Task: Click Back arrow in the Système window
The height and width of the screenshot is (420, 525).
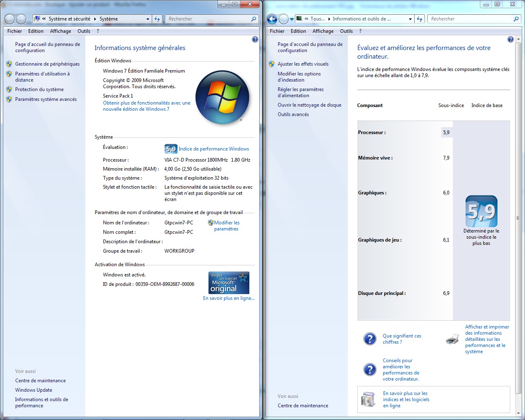Action: coord(9,19)
